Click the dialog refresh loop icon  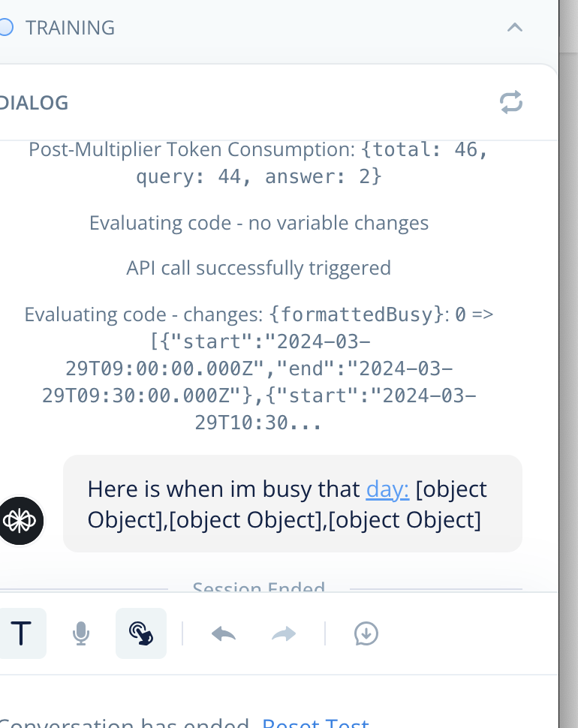click(x=511, y=102)
